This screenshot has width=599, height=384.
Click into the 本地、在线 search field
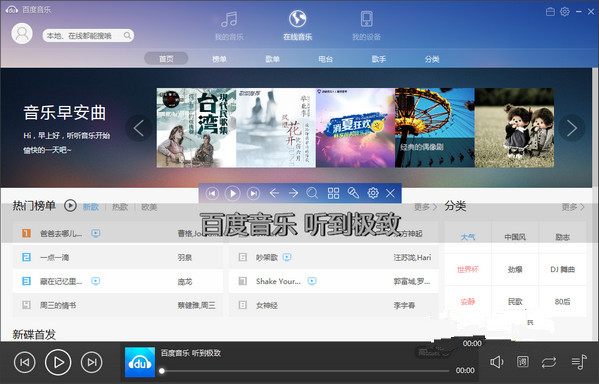88,36
